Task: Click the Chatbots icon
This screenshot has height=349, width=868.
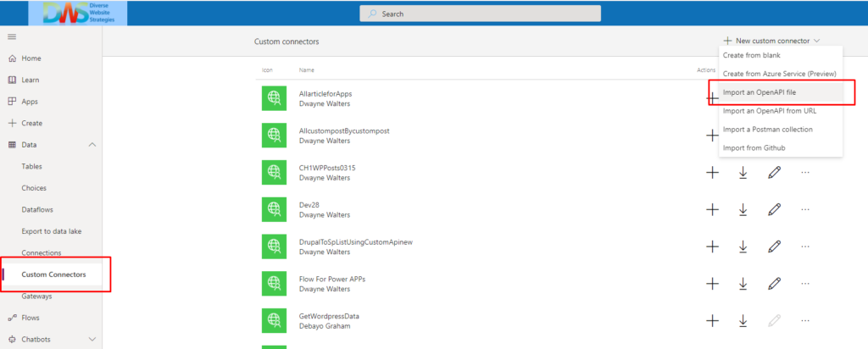Action: coord(12,339)
